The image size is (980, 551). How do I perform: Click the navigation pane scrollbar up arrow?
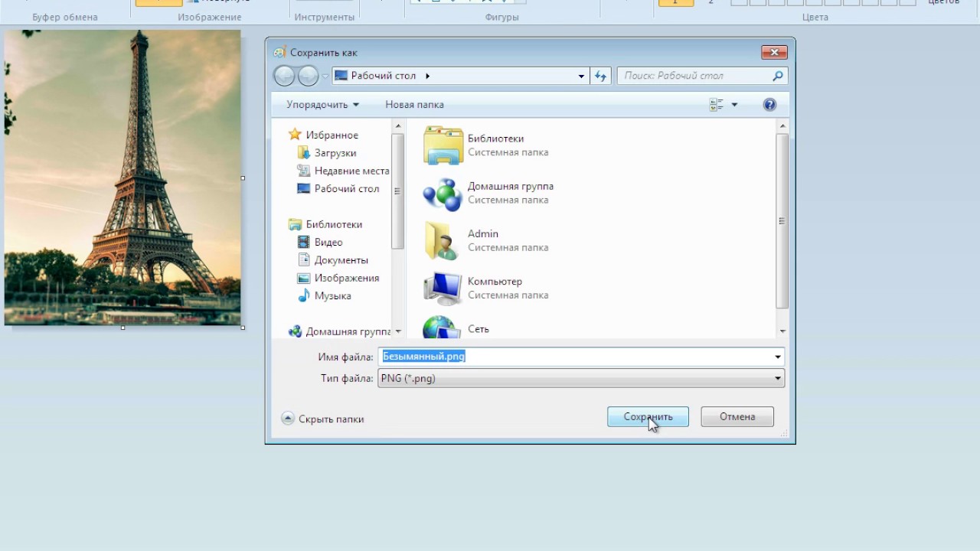397,126
